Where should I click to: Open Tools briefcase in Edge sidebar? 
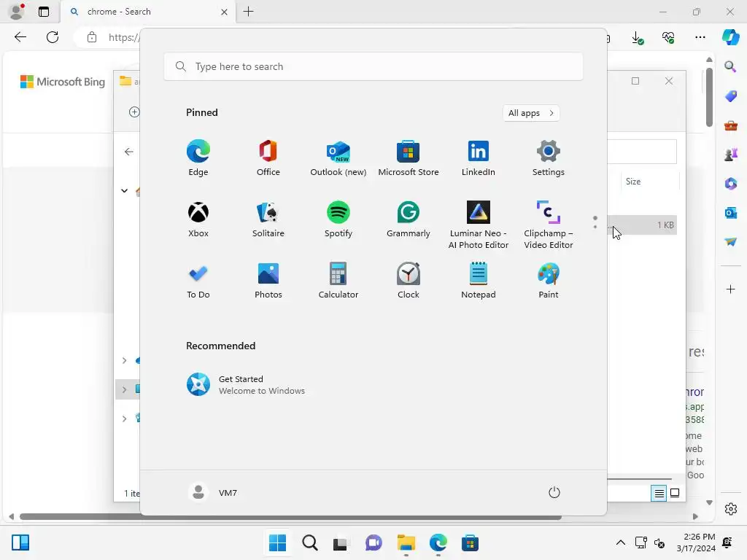(730, 125)
